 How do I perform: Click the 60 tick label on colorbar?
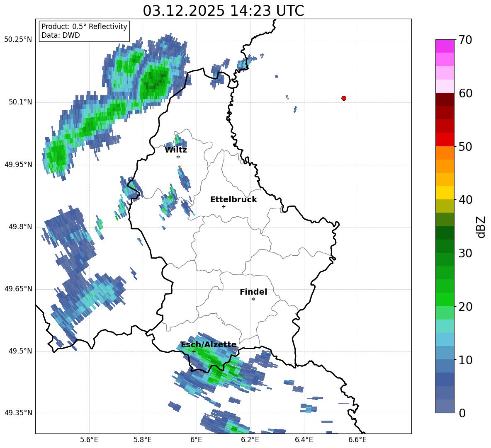pyautogui.click(x=465, y=93)
